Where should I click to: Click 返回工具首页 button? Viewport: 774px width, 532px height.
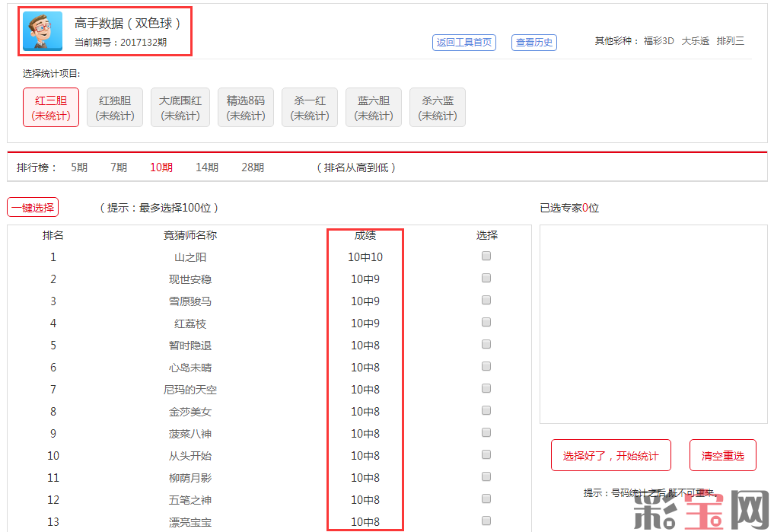tap(464, 43)
